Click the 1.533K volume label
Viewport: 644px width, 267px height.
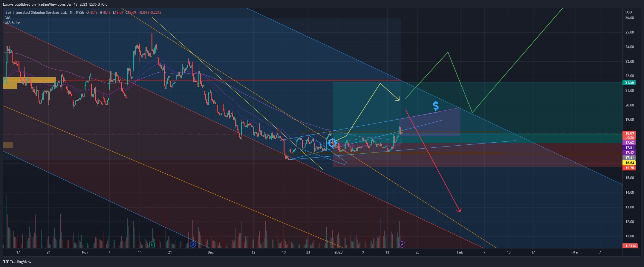coord(630,246)
